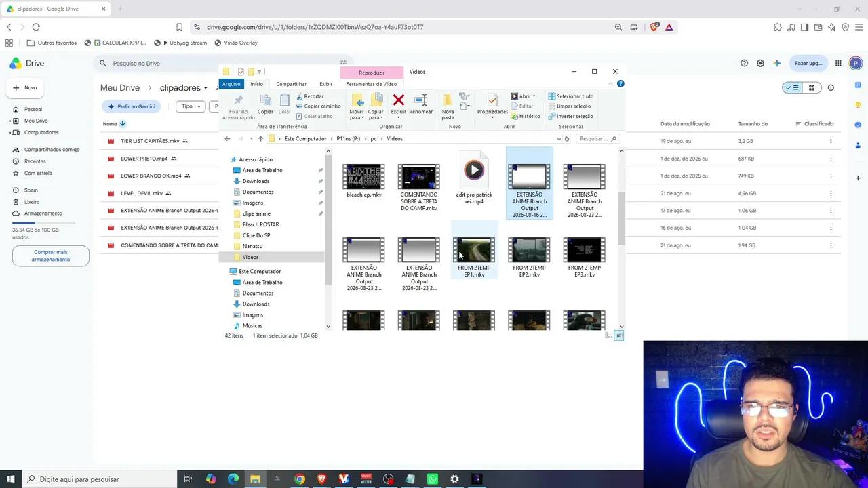Viewport: 868px width, 488px height.
Task: Open Propriedades from the ribbon
Action: tap(492, 104)
